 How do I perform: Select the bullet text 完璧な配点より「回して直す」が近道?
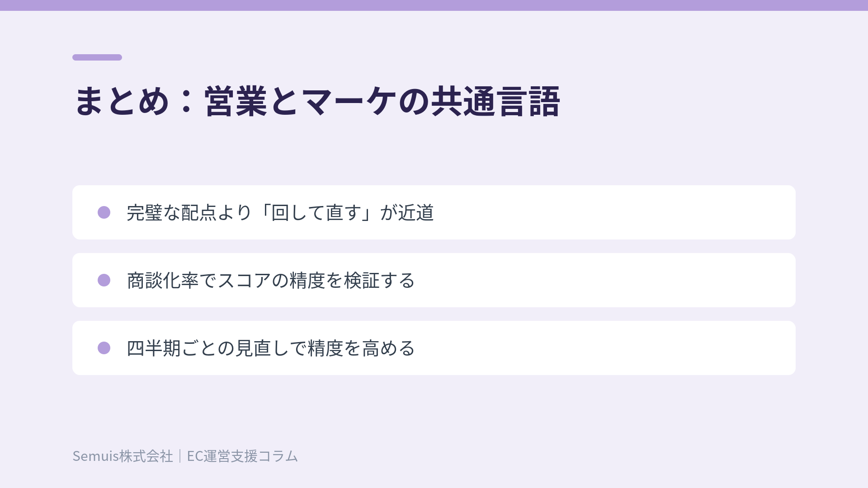point(280,212)
